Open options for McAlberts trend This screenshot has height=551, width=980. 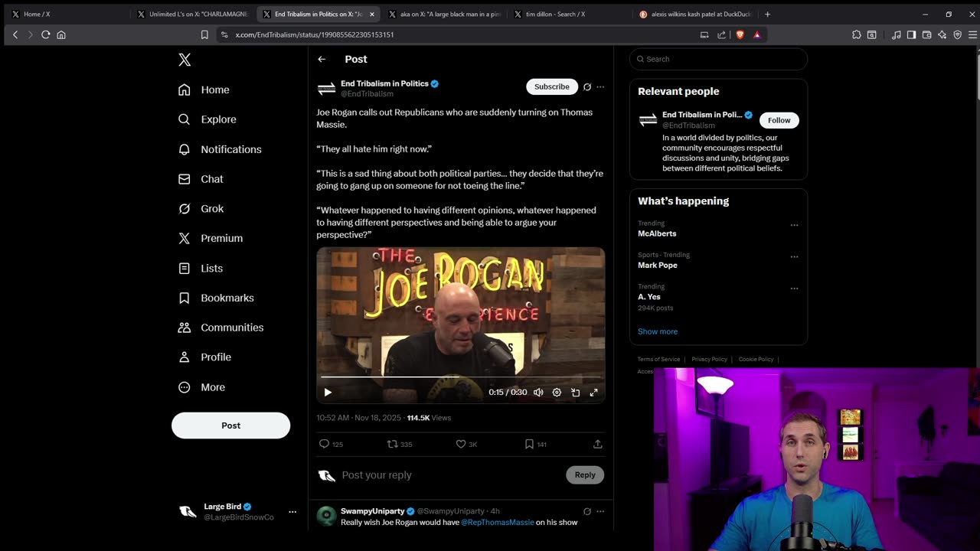point(794,225)
